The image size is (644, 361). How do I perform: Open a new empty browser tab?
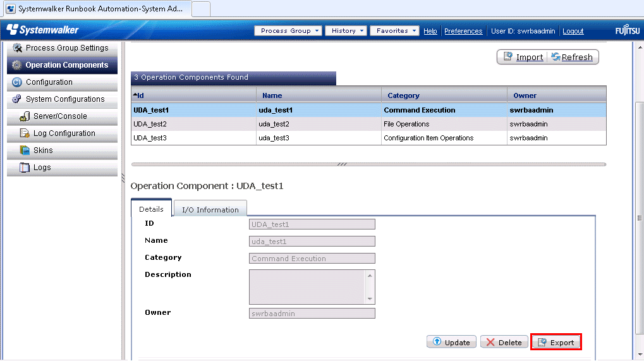point(201,9)
